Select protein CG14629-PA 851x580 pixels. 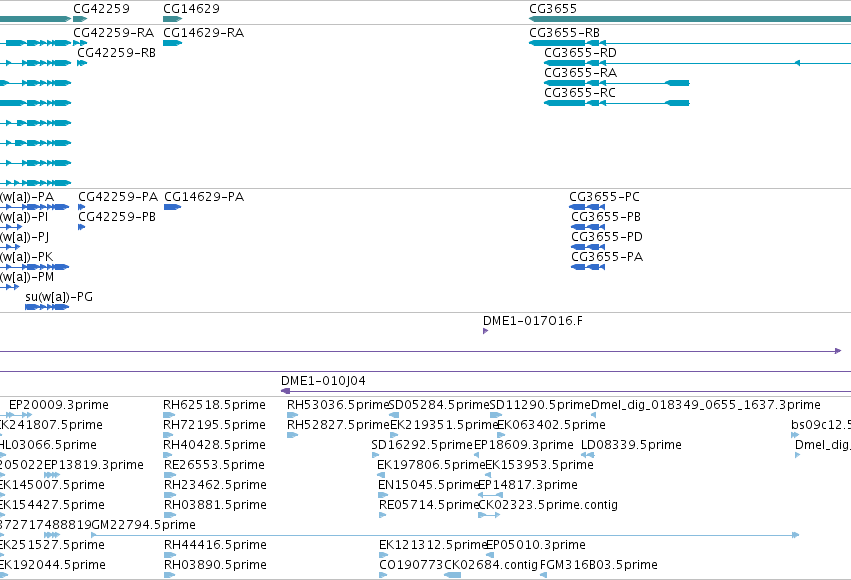204,196
